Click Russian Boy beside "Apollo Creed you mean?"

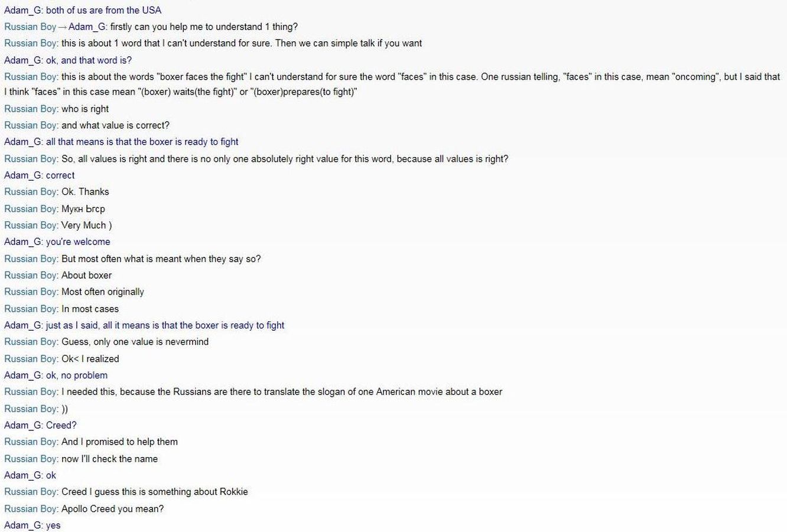(30, 508)
